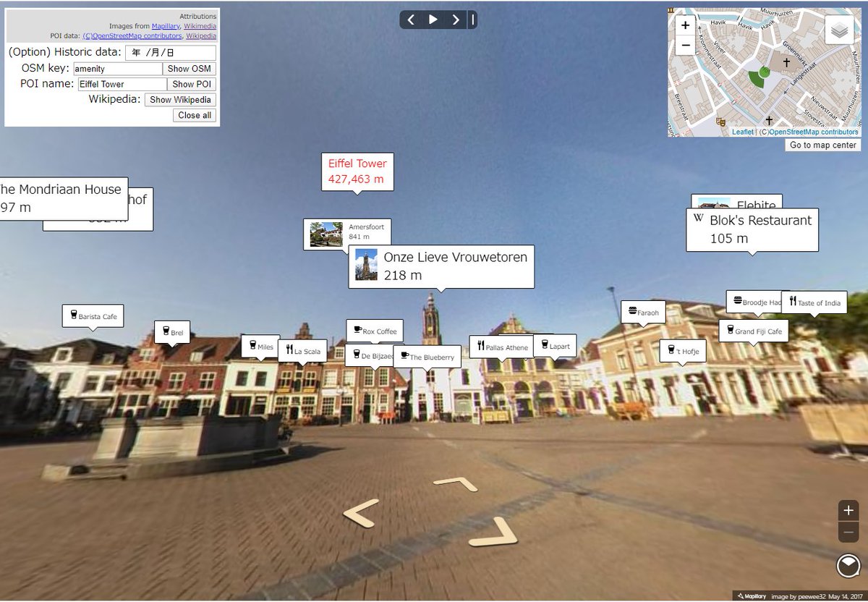Open the Mapillary logo link at bottom
Viewport: 868px width, 602px height.
point(750,596)
